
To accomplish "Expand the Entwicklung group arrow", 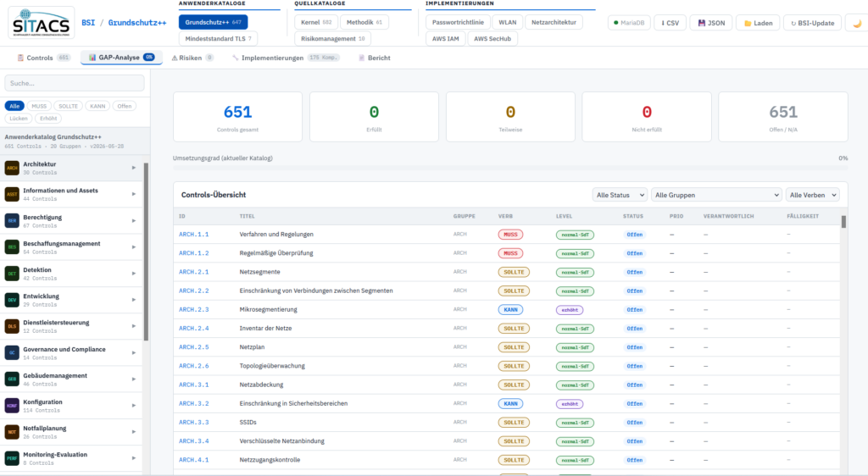I will click(133, 300).
